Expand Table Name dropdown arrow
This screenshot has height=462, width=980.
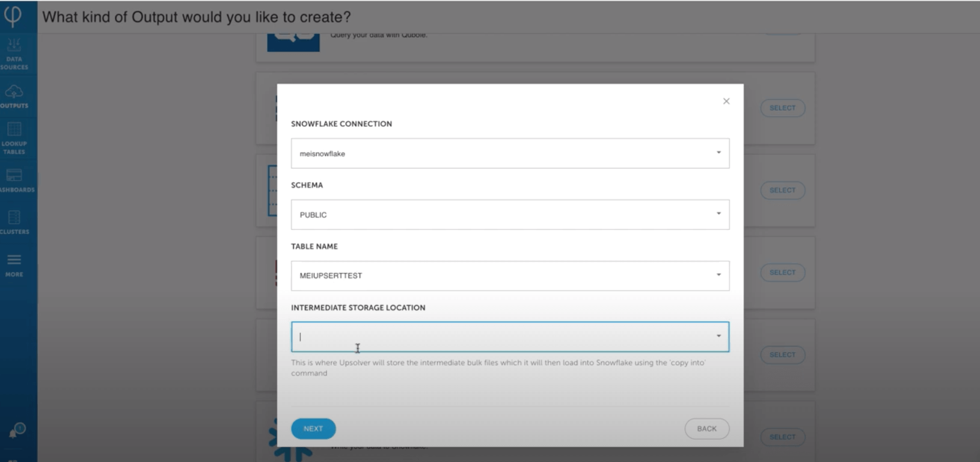tap(718, 275)
